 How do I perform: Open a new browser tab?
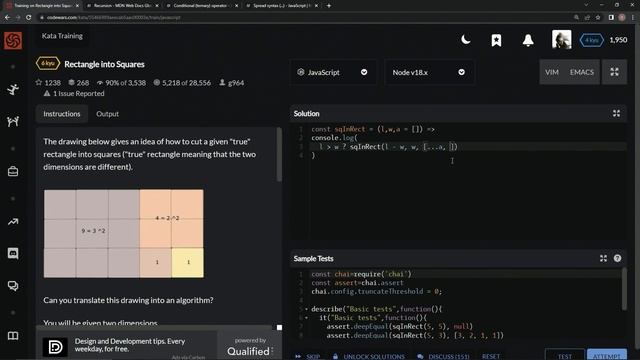pos(329,6)
